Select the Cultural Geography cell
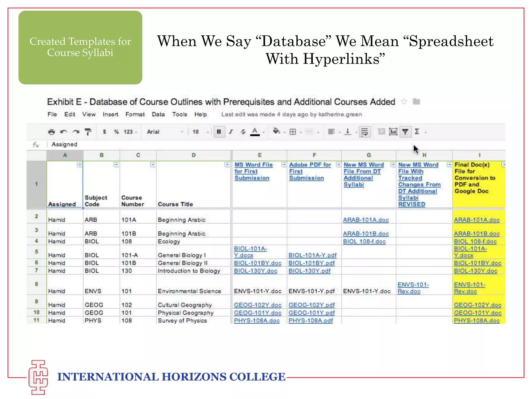This screenshot has height=399, width=532. [x=194, y=302]
